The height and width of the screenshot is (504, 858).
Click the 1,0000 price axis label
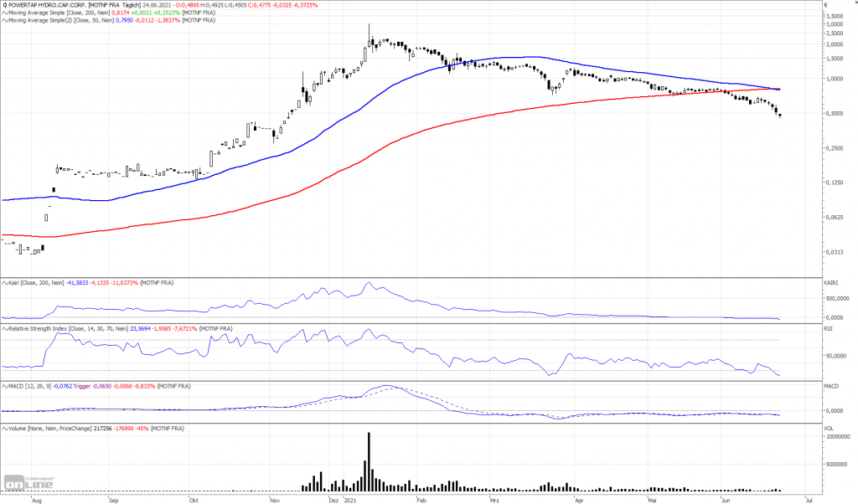(x=835, y=79)
